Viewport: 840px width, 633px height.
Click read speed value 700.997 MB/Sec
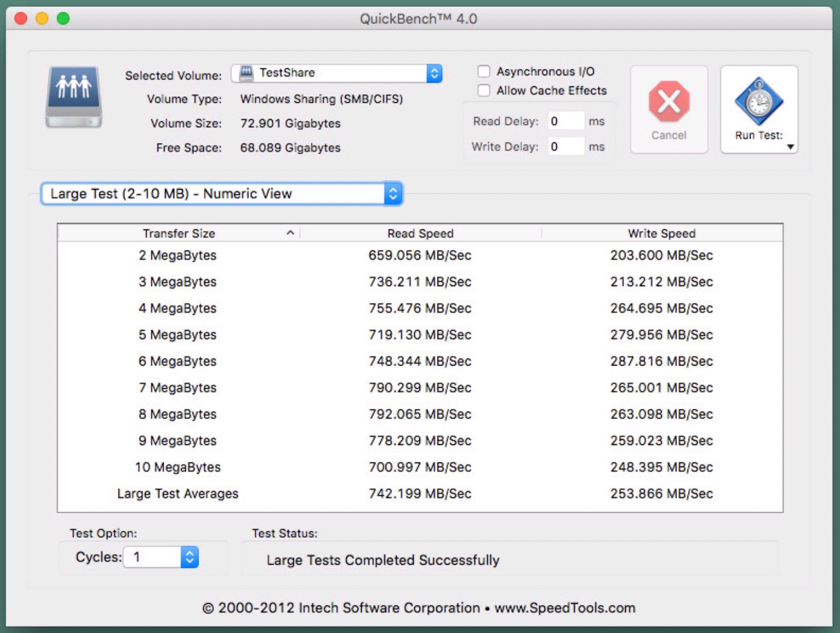(420, 467)
